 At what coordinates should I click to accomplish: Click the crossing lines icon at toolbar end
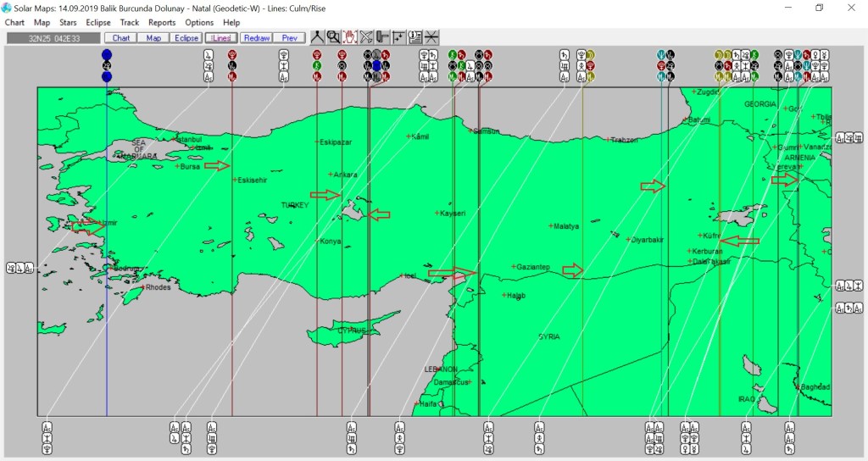[431, 37]
